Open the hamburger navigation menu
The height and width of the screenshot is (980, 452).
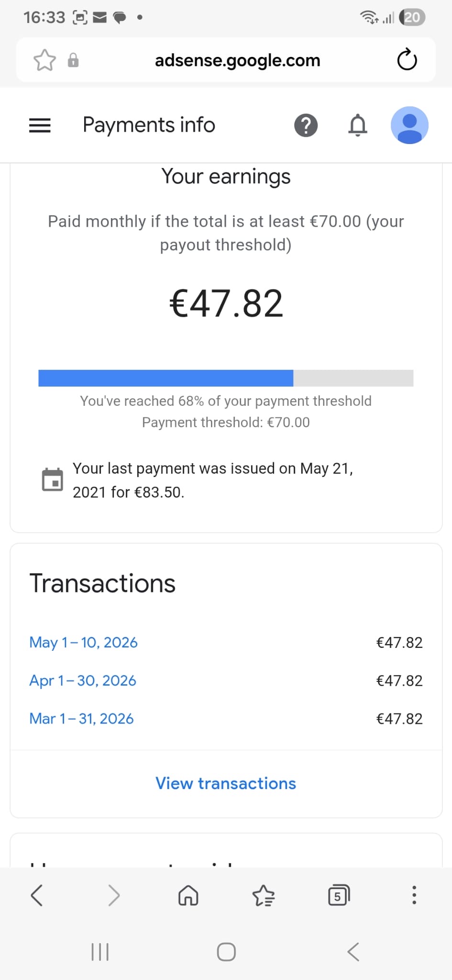tap(40, 125)
